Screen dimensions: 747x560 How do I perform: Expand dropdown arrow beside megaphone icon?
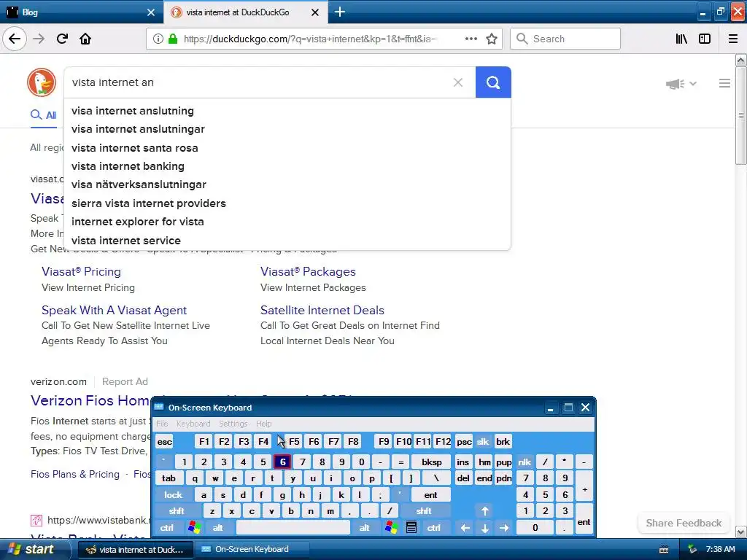[693, 84]
